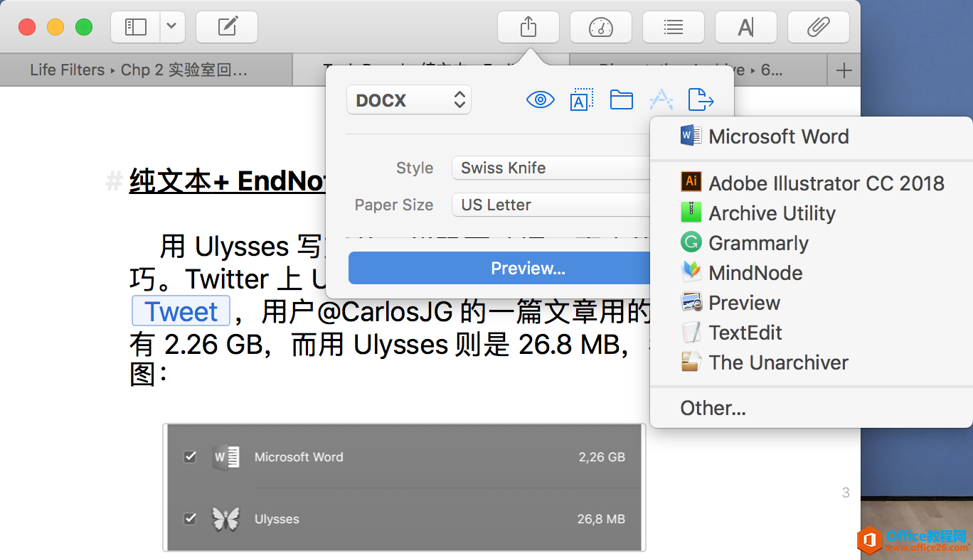Create a new sheet with compose icon

point(227,28)
